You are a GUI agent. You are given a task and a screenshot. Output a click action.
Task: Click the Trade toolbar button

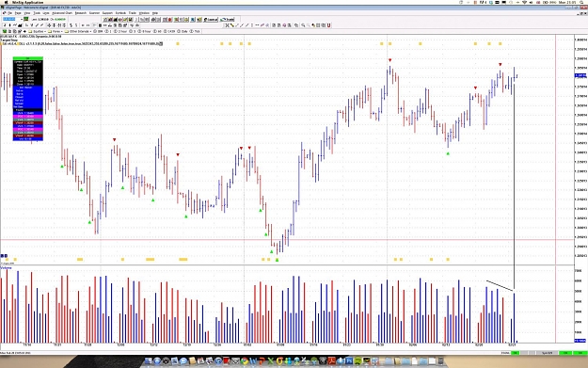228,19
